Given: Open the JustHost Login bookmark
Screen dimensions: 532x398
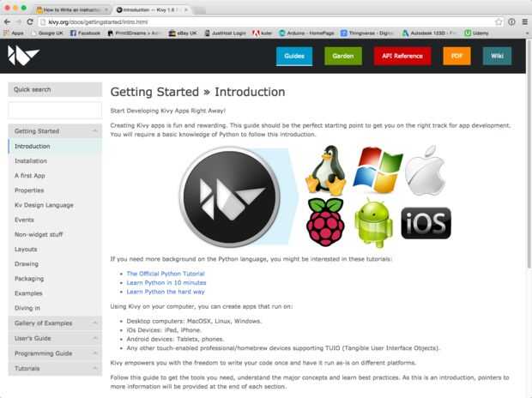Looking at the screenshot, I should tap(226, 33).
